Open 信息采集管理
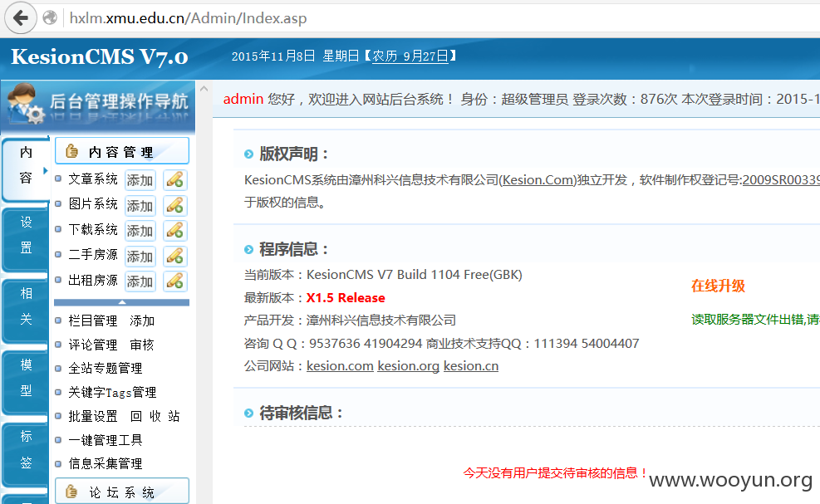 106,463
